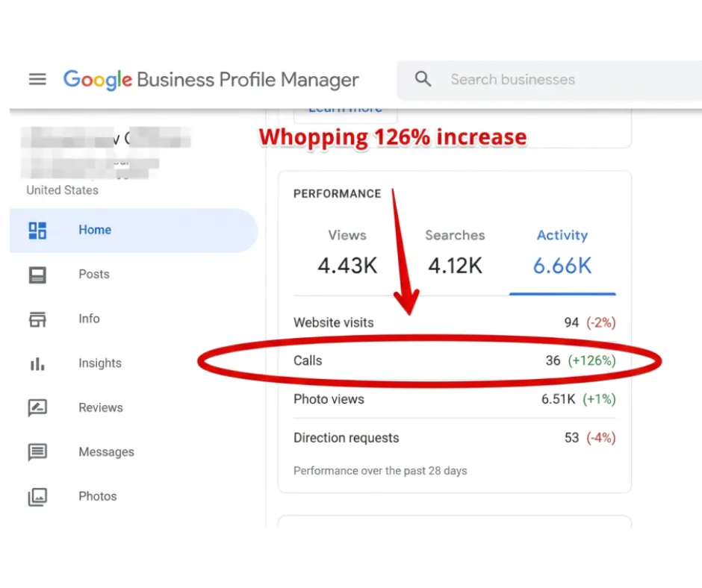This screenshot has width=702, height=588.
Task: Click the (-2%) website visits change
Action: click(x=601, y=322)
